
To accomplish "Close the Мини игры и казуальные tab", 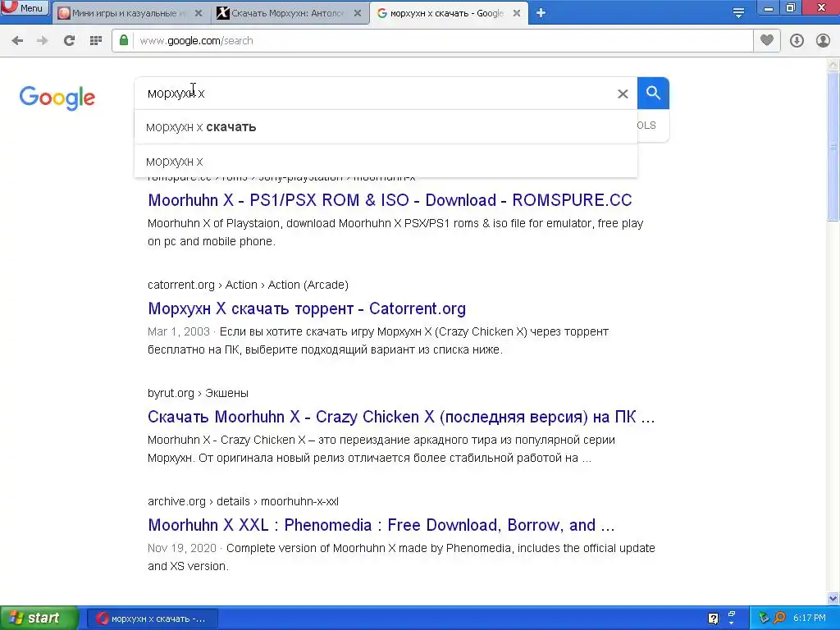I will pyautogui.click(x=199, y=13).
